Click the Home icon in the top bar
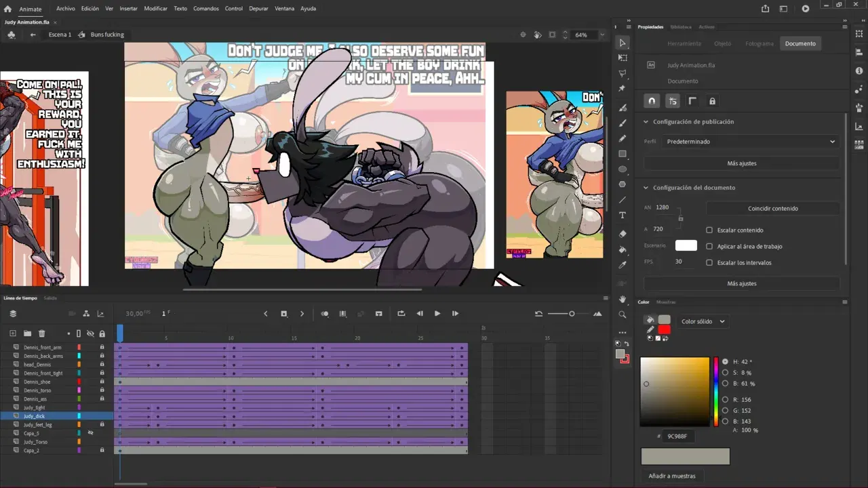Screen dimensions: 868x488 (x=7, y=9)
